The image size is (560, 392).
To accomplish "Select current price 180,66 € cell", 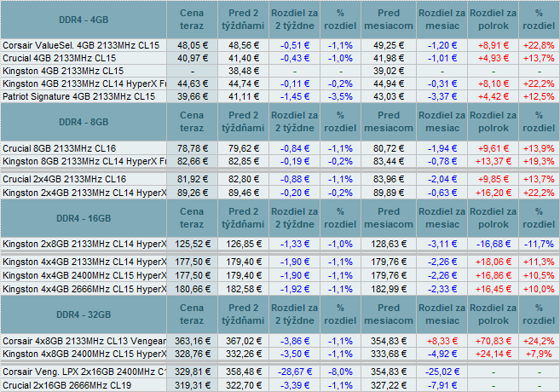I will click(193, 289).
